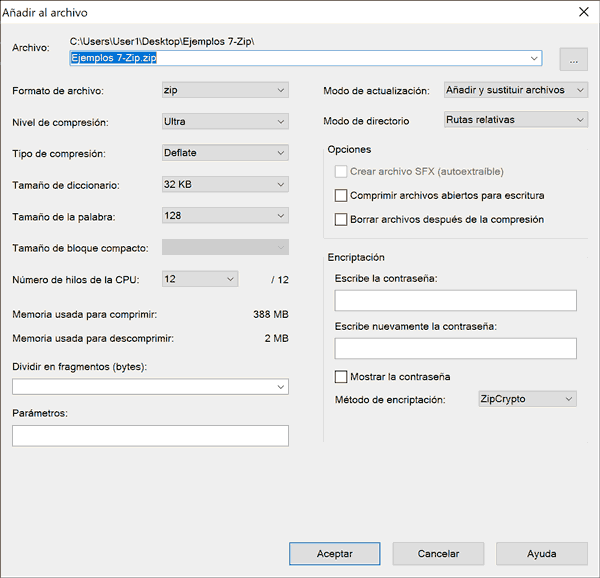Click the browse '...' button next to archive name
The width and height of the screenshot is (600, 578).
[x=573, y=59]
